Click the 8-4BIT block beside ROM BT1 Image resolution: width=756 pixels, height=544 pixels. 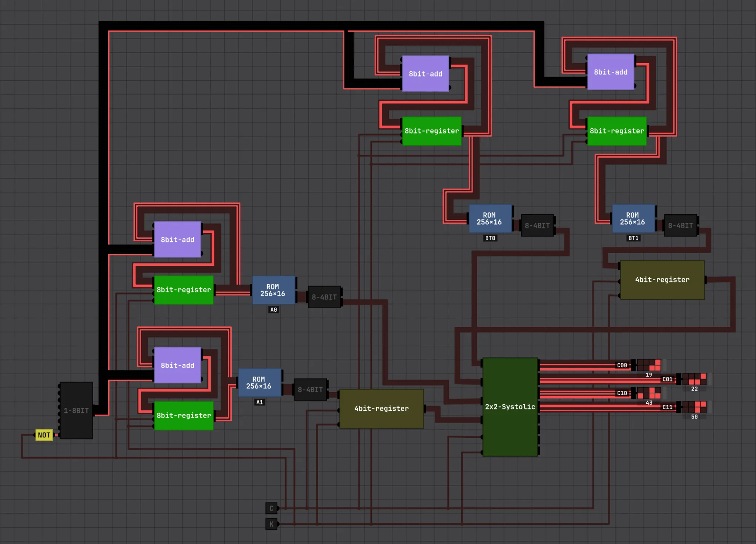[680, 225]
